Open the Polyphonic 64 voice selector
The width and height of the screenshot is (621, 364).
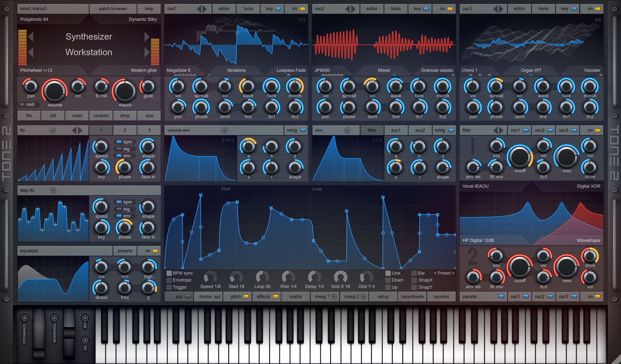point(34,19)
